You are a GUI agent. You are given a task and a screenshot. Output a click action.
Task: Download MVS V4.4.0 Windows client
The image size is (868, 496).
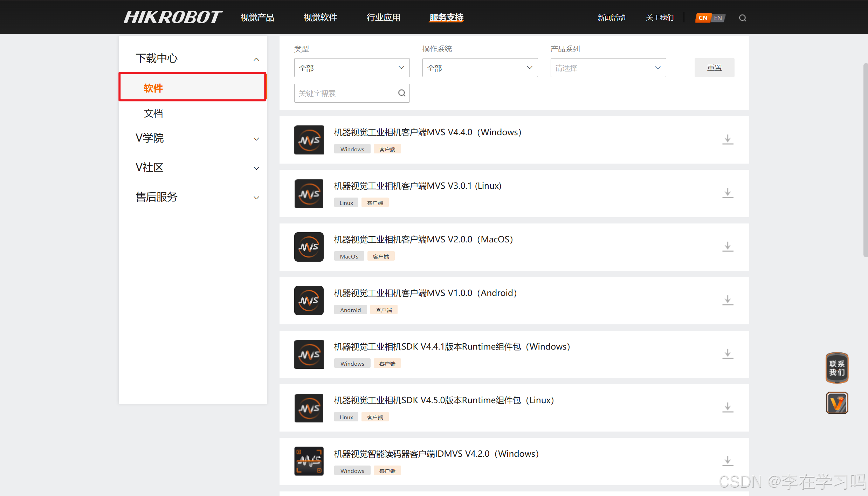[x=728, y=139]
